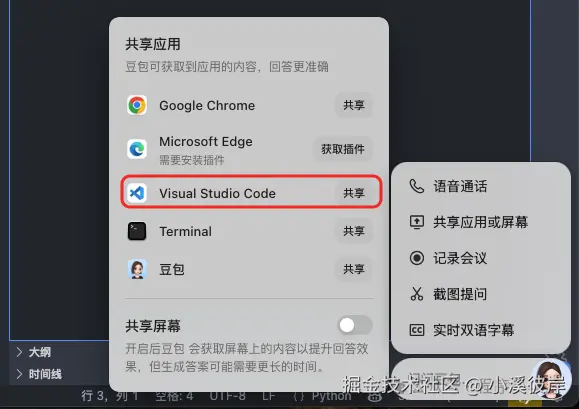Click the Visual Studio Code app icon
This screenshot has width=579, height=409.
137,193
